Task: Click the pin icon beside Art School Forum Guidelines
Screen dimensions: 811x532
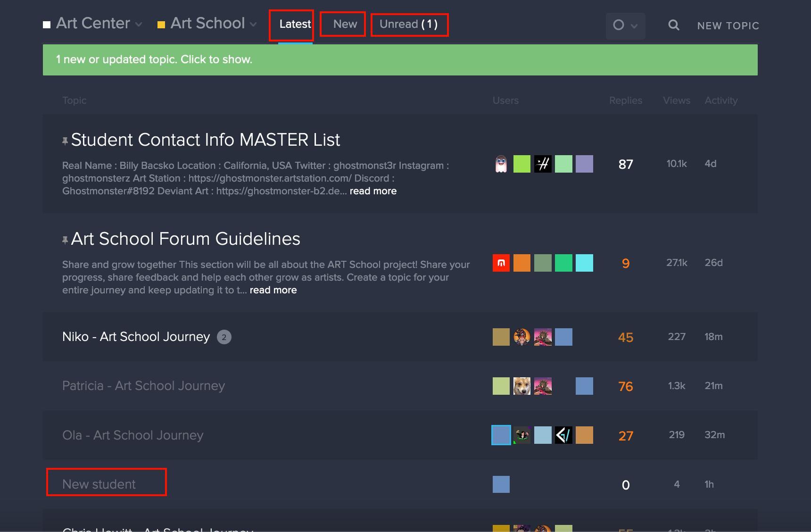Action: tap(65, 240)
